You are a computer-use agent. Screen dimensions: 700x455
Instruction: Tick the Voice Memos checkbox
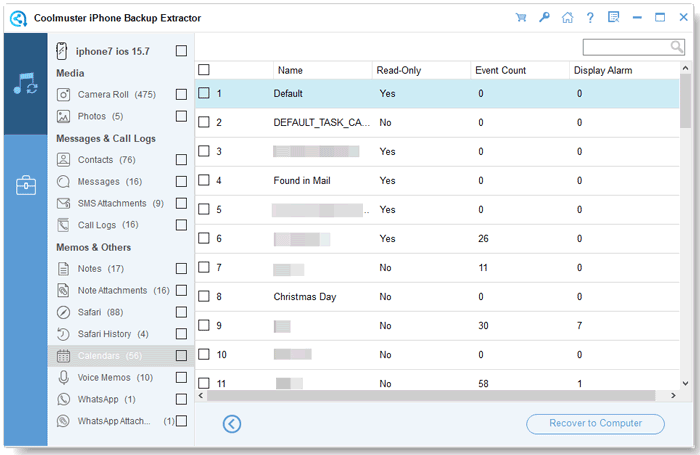(181, 378)
